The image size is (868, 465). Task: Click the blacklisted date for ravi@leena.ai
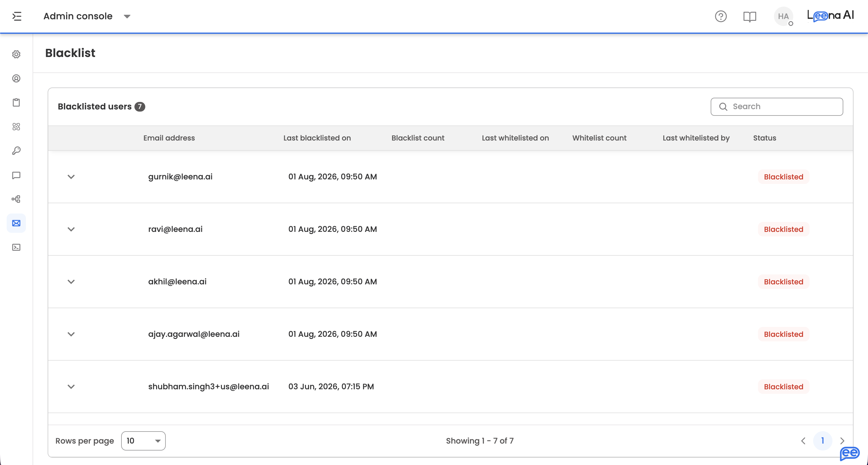332,229
